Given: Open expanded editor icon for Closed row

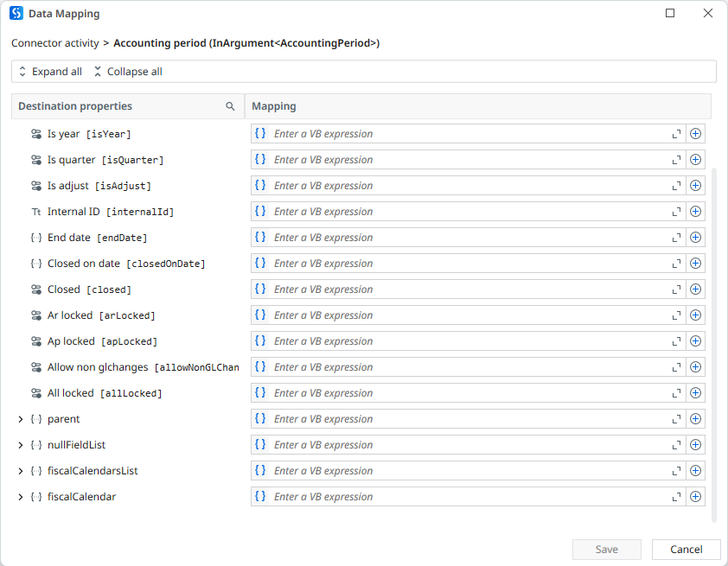Looking at the screenshot, I should tap(676, 289).
